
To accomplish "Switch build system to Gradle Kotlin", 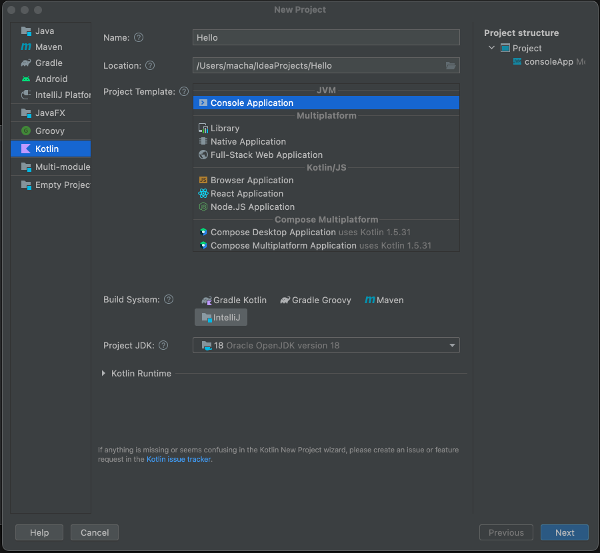I will tap(234, 300).
